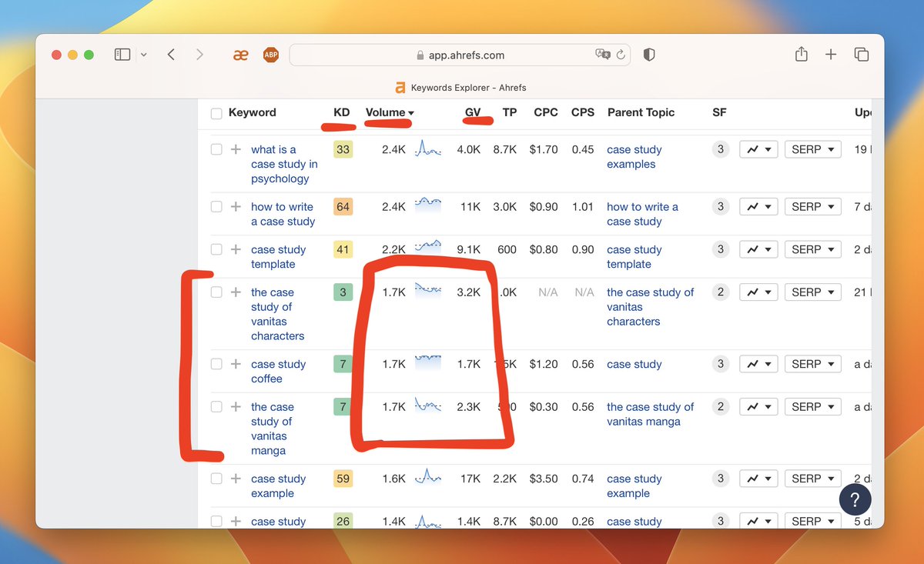Click the KD 64 badge for how to write a case study

pos(343,206)
